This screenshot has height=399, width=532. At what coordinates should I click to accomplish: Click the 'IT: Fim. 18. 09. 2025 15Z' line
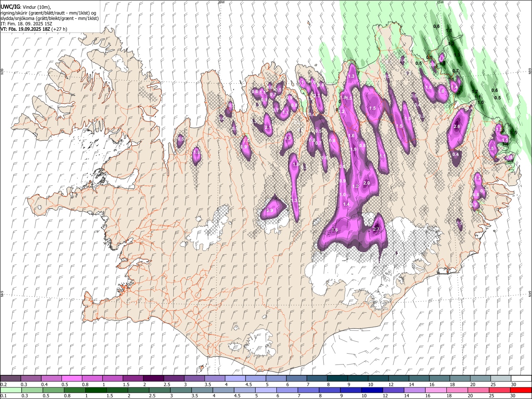click(27, 24)
